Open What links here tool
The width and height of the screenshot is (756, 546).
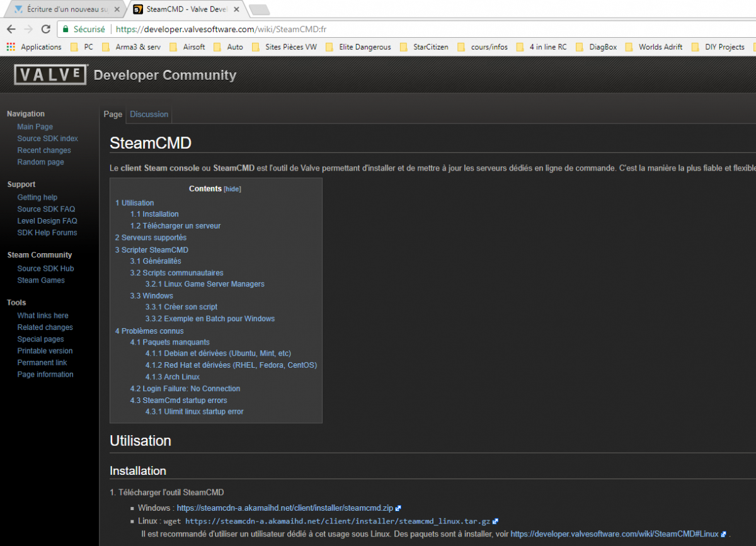pyautogui.click(x=43, y=316)
